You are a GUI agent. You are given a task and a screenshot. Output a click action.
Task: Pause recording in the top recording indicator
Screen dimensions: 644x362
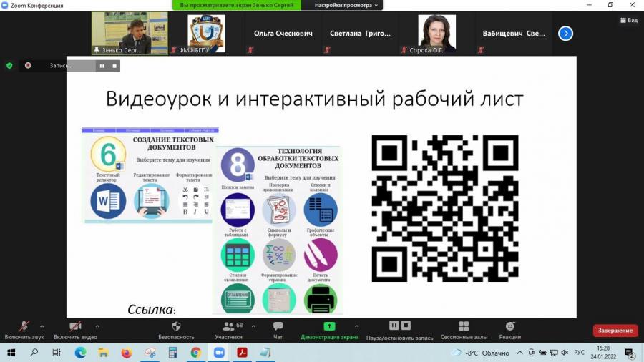click(102, 66)
